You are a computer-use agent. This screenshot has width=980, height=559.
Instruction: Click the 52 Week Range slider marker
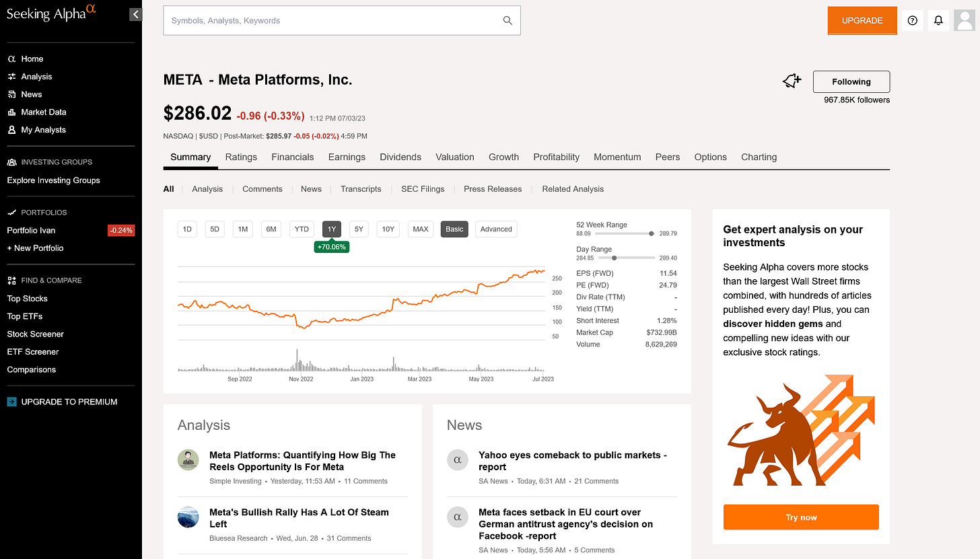[x=651, y=233]
